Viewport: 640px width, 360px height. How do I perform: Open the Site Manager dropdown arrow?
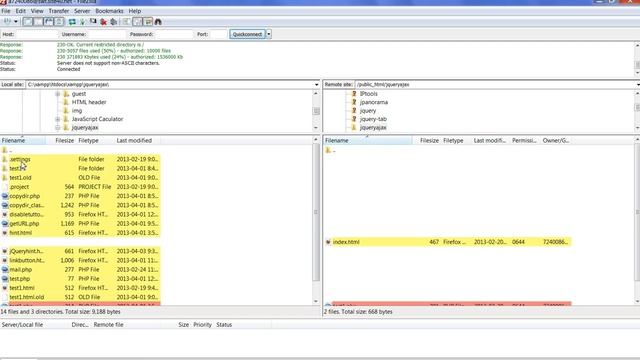coord(16,22)
